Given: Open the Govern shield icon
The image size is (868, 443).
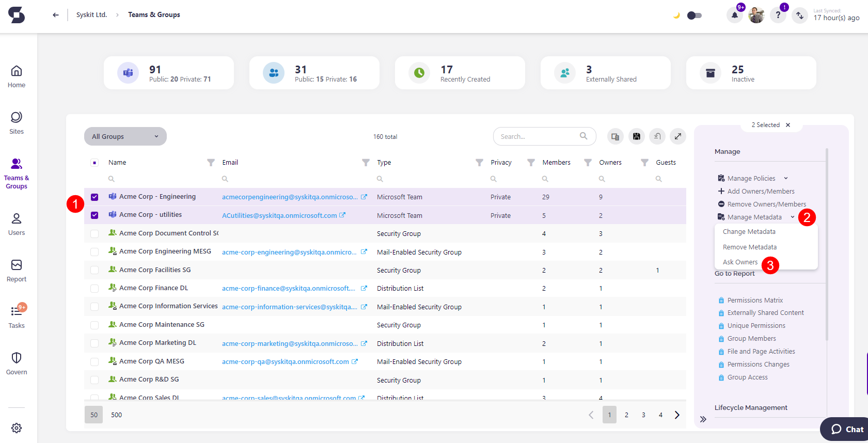Looking at the screenshot, I should point(17,358).
